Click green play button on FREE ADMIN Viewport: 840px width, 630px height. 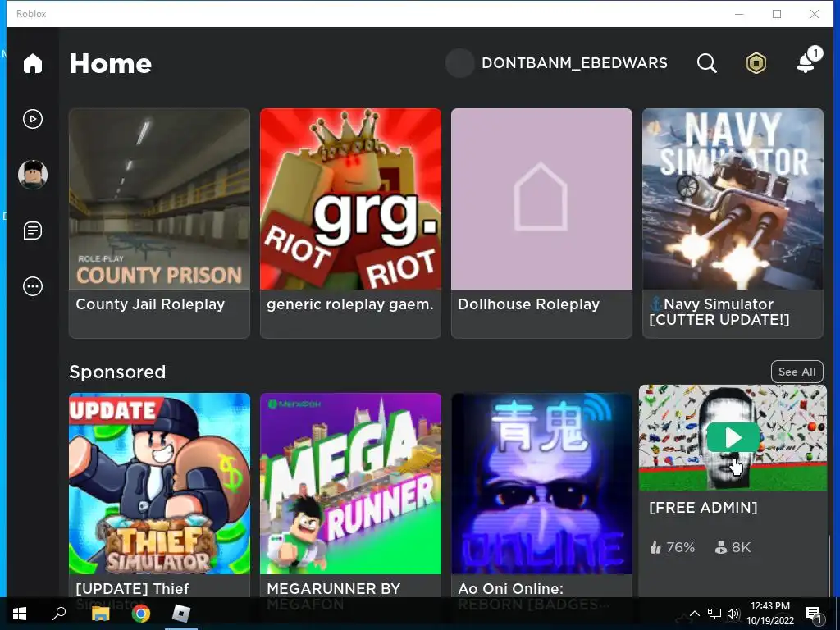(733, 437)
